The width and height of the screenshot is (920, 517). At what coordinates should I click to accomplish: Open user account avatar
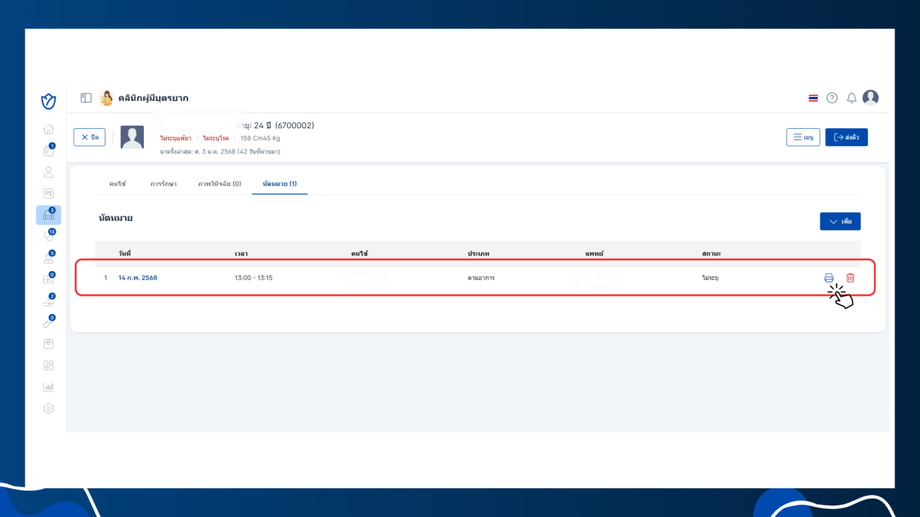click(x=871, y=97)
